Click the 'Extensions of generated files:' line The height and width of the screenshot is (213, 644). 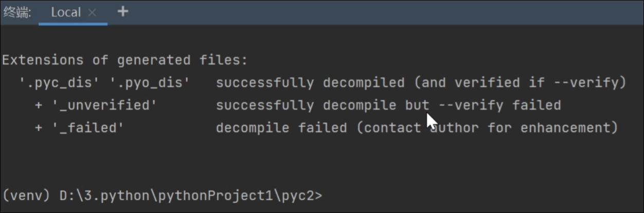pos(124,60)
